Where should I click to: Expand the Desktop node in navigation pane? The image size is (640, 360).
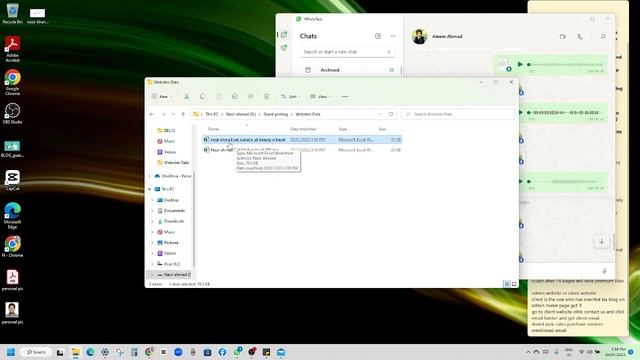coord(153,200)
